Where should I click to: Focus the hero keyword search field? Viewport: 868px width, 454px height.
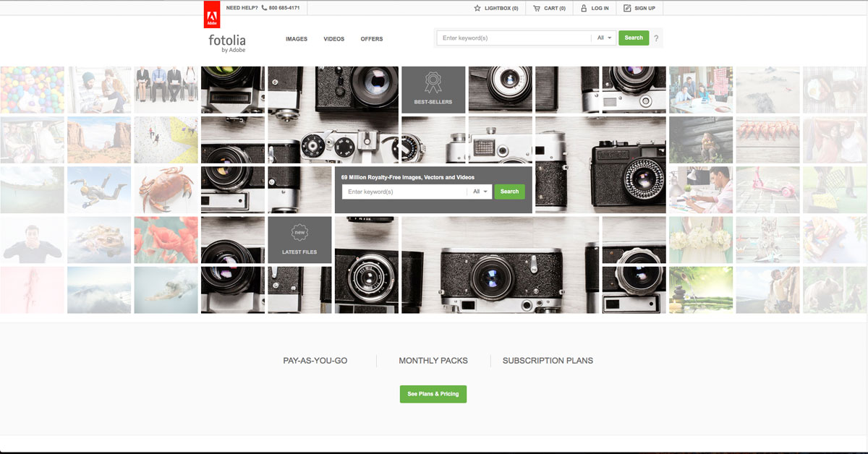(x=404, y=192)
